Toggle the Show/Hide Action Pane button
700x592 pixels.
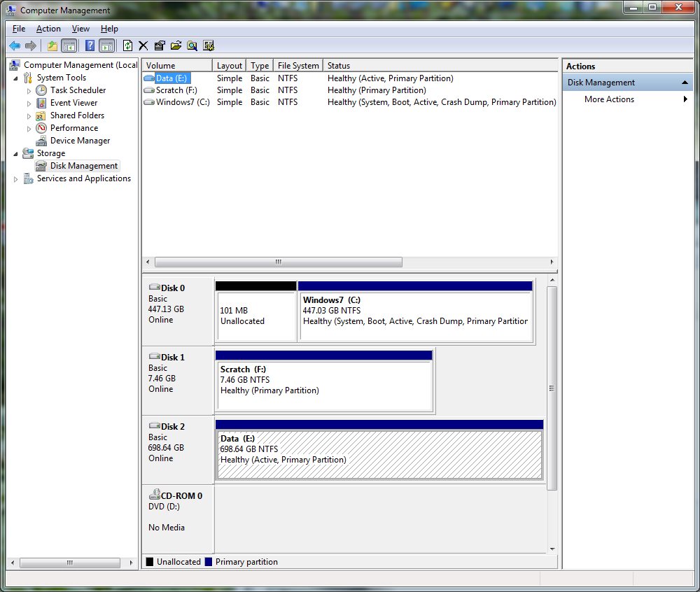tap(106, 45)
